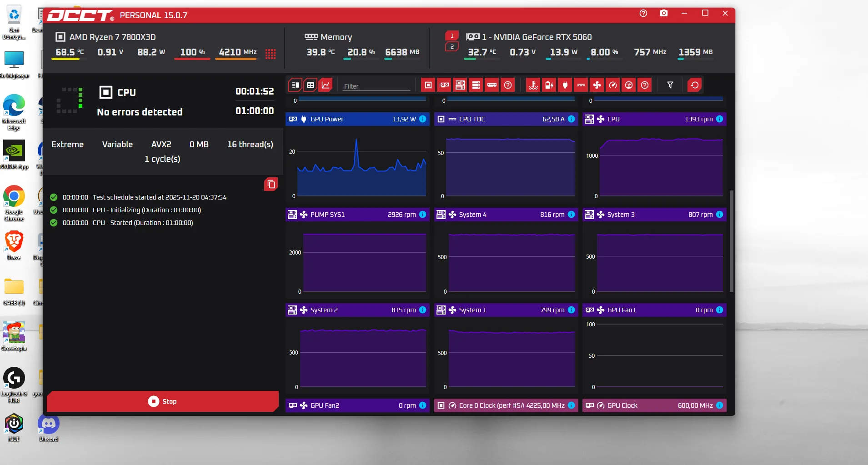Click the CPU 4210 MHz clock value
Screen dimensions: 868x465
pos(238,52)
